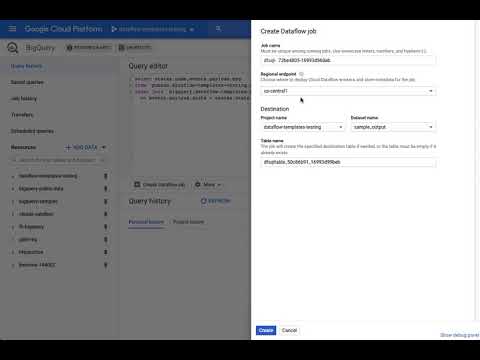Viewport: 480px width, 360px height.
Task: Click the Create Dataflow job toolbar button
Action: [160, 185]
